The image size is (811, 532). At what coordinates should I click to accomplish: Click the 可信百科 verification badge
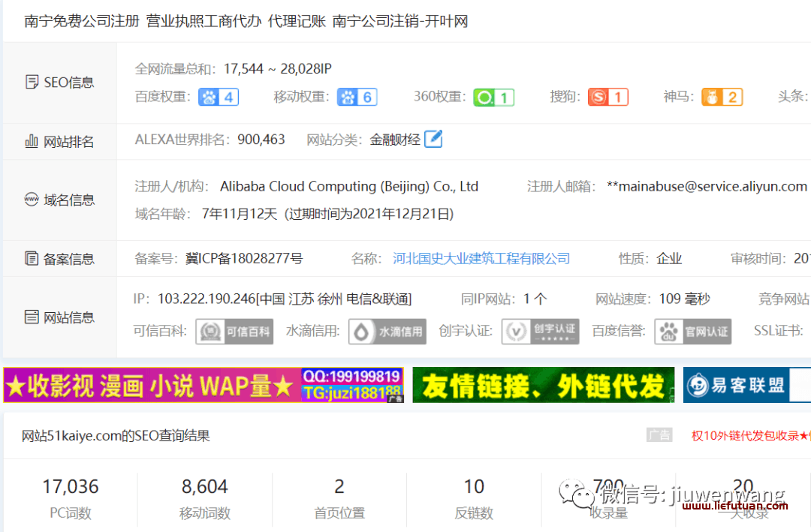pos(234,331)
